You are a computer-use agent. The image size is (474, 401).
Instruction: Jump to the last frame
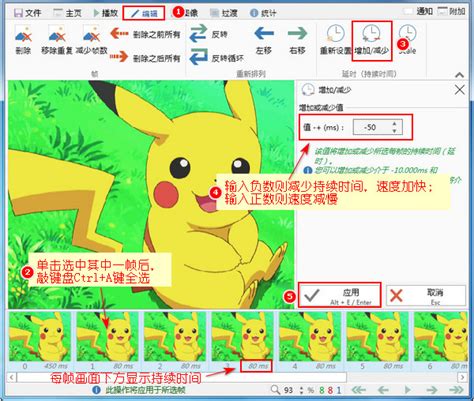(x=456, y=389)
